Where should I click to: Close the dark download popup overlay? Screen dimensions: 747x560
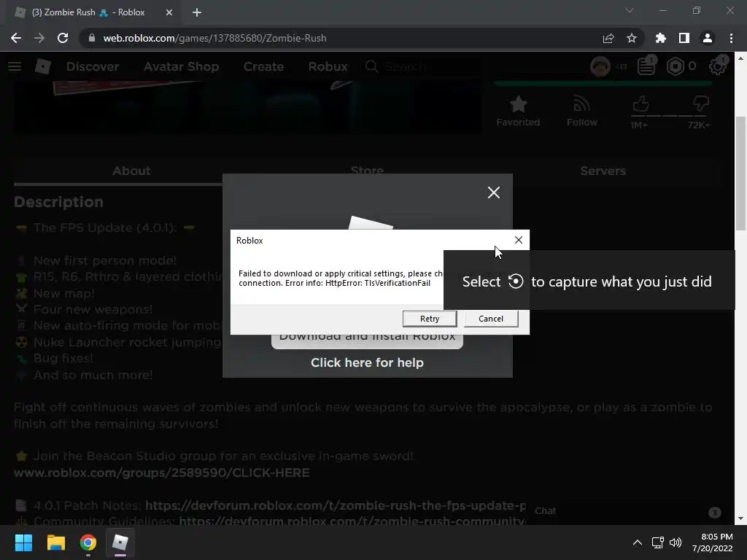pos(494,192)
